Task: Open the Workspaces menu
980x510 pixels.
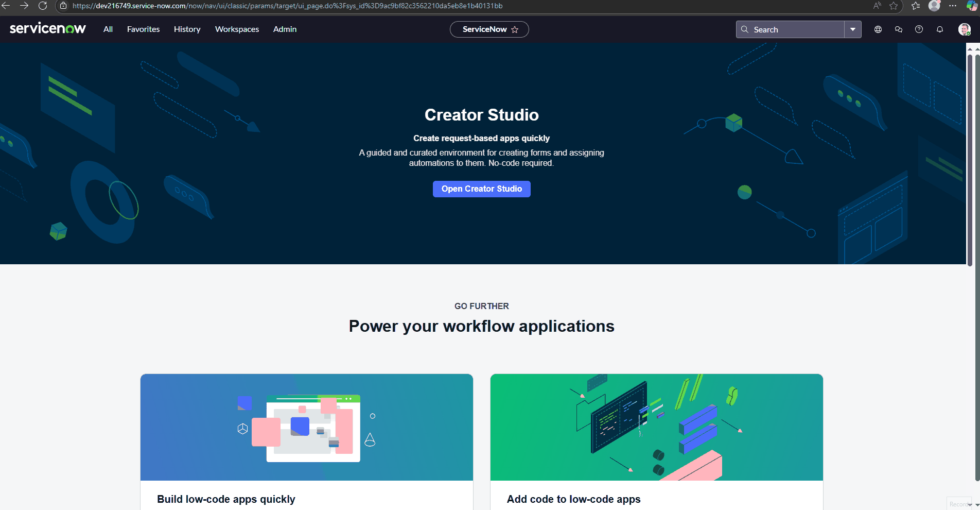Action: point(237,29)
